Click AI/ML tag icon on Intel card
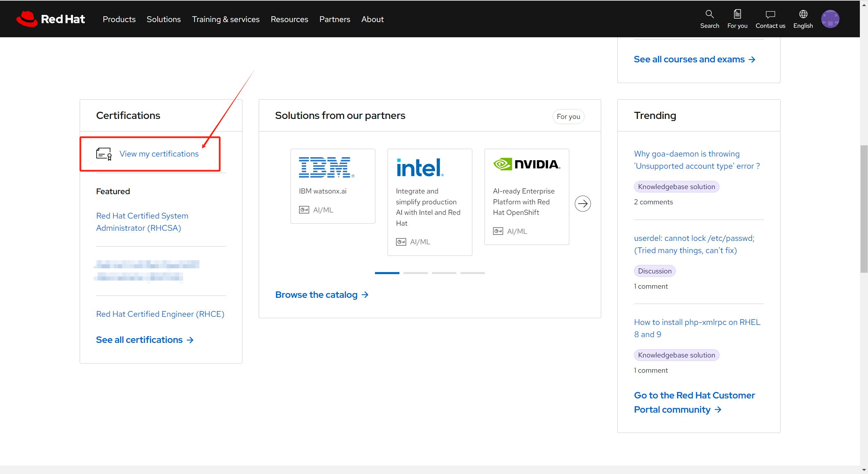The height and width of the screenshot is (474, 868). (401, 242)
